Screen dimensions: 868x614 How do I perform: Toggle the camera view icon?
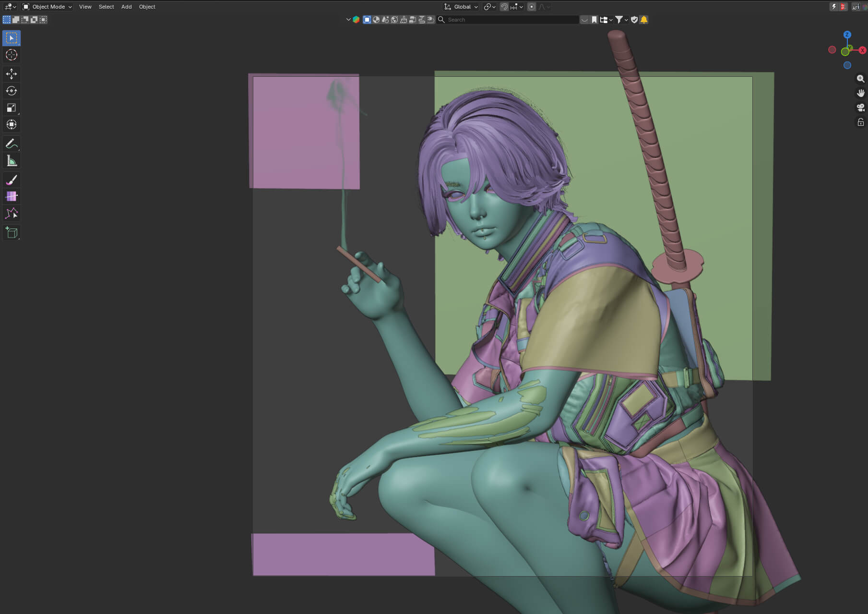pyautogui.click(x=861, y=108)
